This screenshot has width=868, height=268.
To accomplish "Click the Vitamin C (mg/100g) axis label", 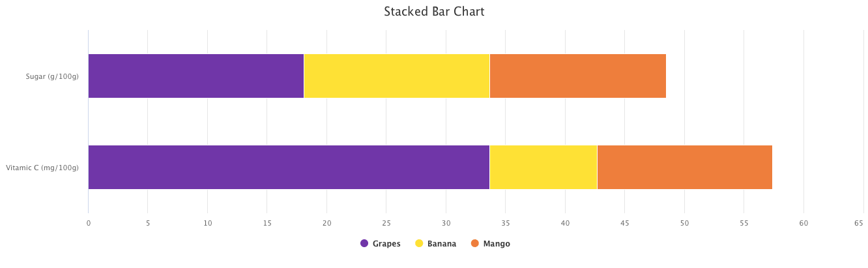I will pos(42,168).
